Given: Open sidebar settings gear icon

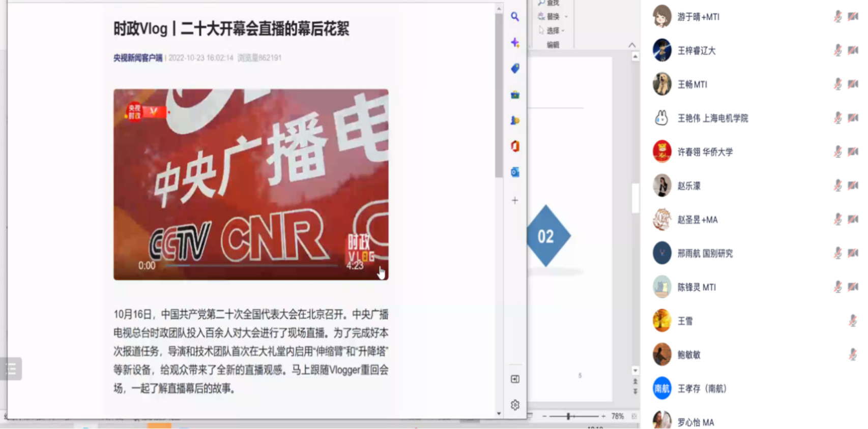Looking at the screenshot, I should click(515, 405).
